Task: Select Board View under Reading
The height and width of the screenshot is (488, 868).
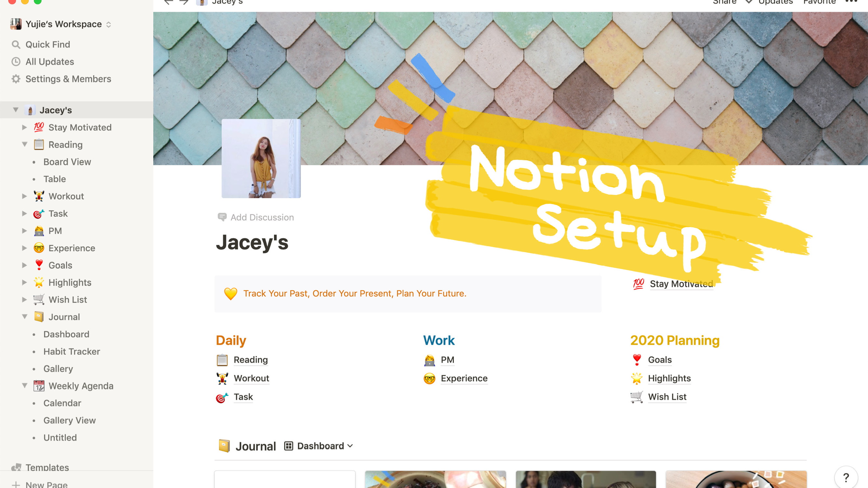Action: coord(67,162)
